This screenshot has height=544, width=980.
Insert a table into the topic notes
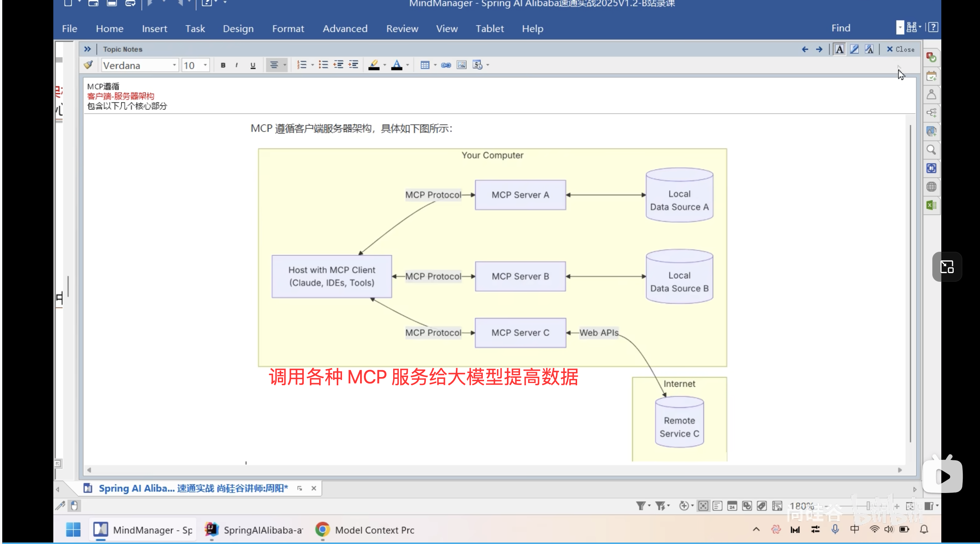point(425,65)
